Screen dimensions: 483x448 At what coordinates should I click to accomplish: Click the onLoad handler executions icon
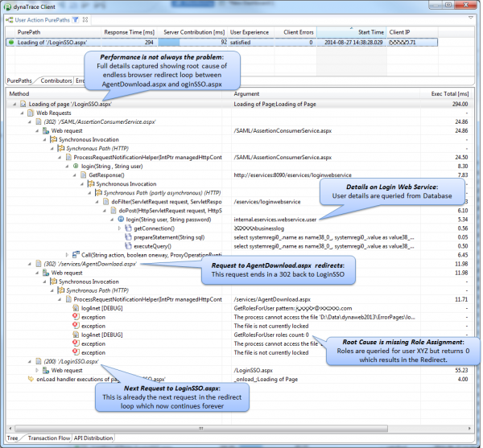point(31,379)
